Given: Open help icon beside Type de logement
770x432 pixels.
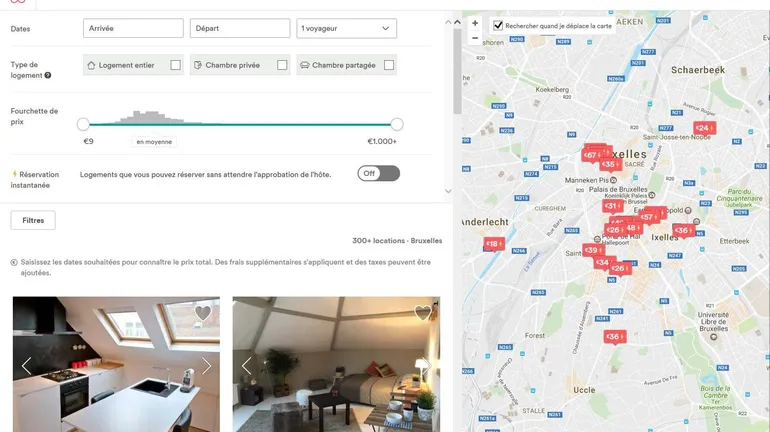Looking at the screenshot, I should click(x=48, y=75).
